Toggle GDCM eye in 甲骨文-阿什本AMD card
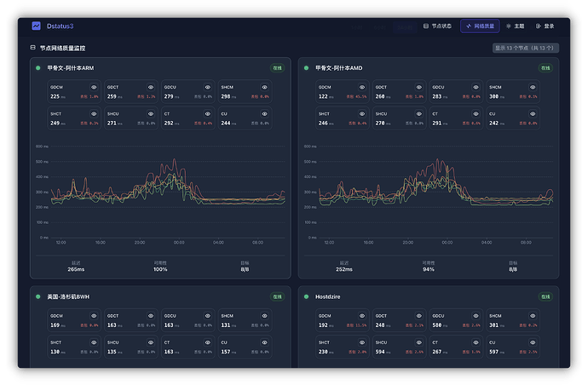 pos(362,87)
